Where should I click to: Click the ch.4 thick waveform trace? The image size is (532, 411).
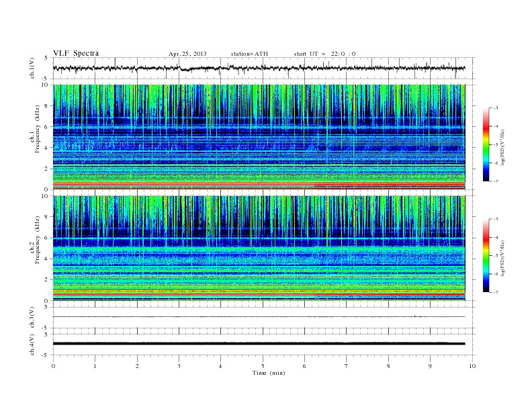(259, 344)
